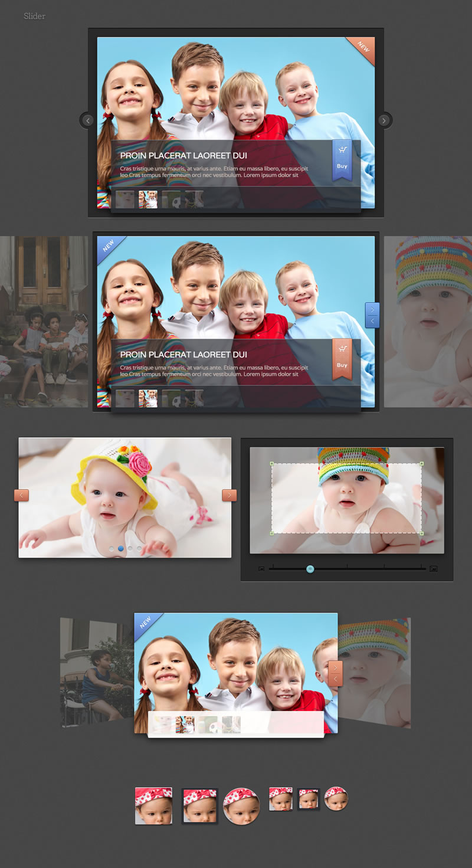Select the small image icon left of the zoom slider
This screenshot has width=472, height=868.
(x=261, y=568)
